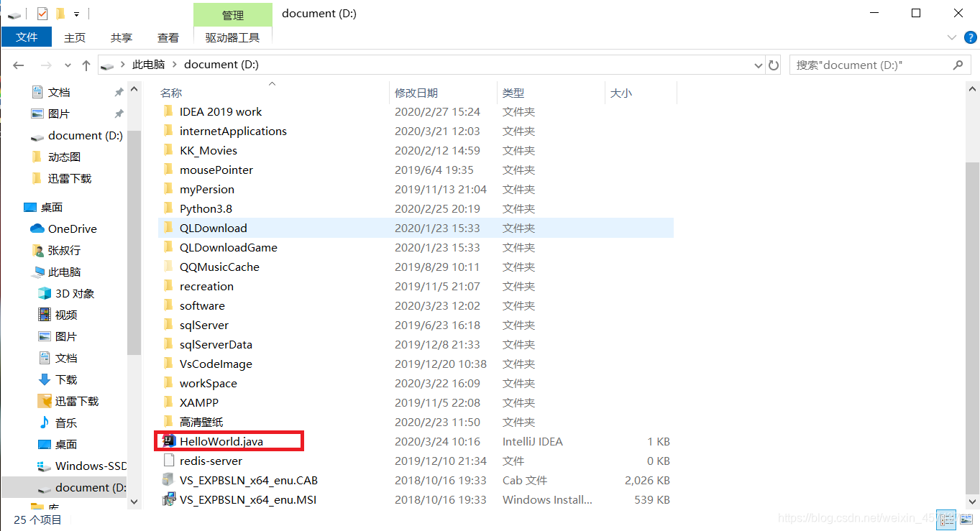
Task: Select the sqlServerData folder name
Action: (216, 344)
